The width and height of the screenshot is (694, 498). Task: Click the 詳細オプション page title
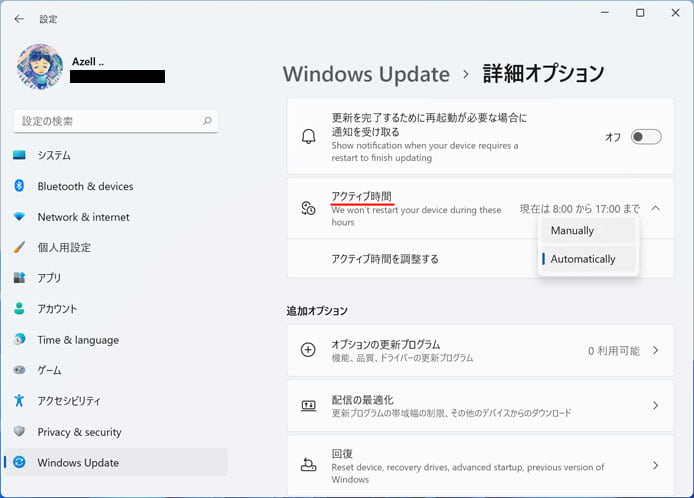pyautogui.click(x=543, y=73)
